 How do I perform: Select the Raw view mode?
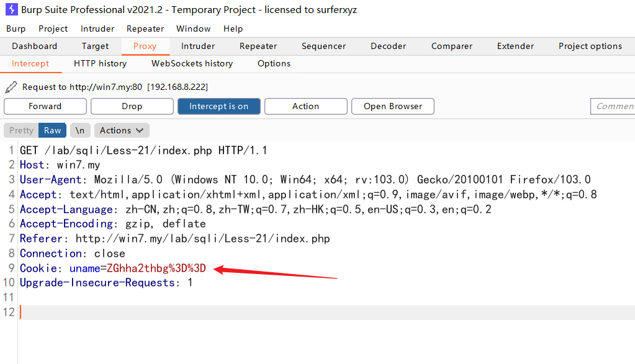(x=52, y=130)
